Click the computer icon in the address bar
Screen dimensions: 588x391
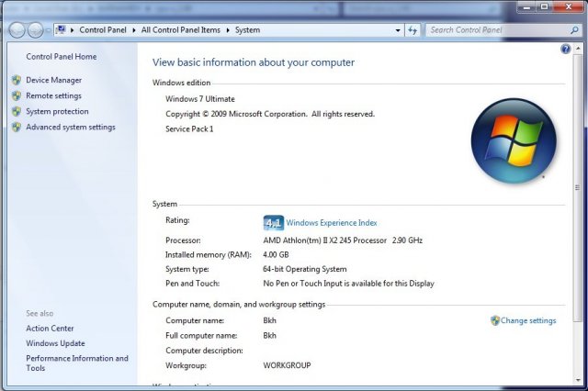(62, 30)
